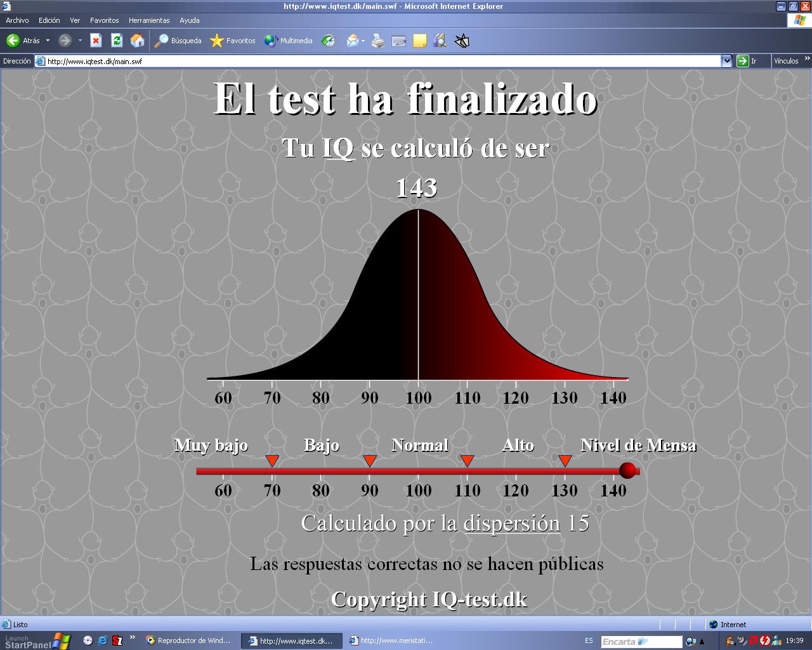Go to the home page icon
Screen dimensions: 812x650
(x=137, y=41)
